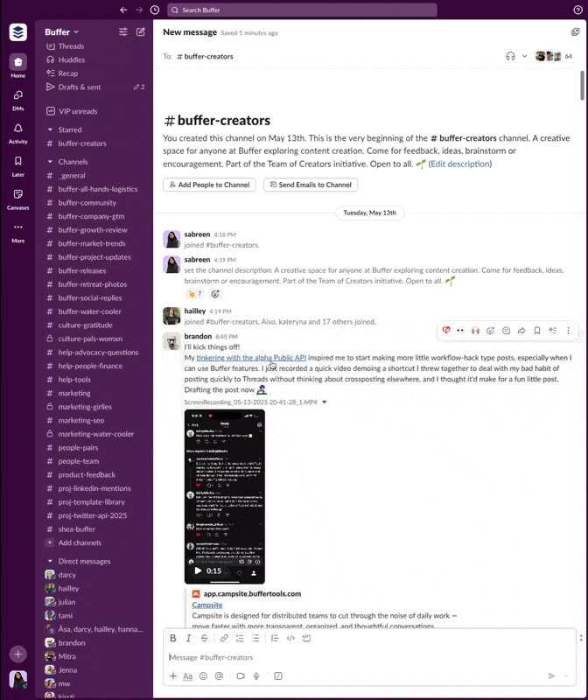Screen dimensions: 588x700
Task: Search Buffer in the top search field
Action: coord(302,10)
